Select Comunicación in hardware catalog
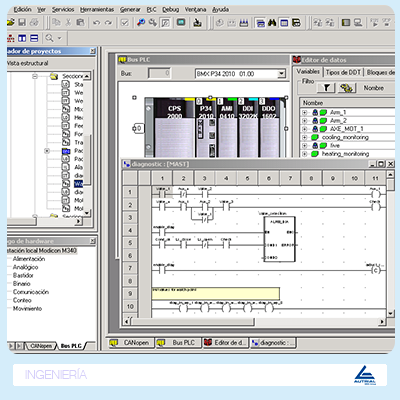This screenshot has height=400, width=400. point(31,292)
